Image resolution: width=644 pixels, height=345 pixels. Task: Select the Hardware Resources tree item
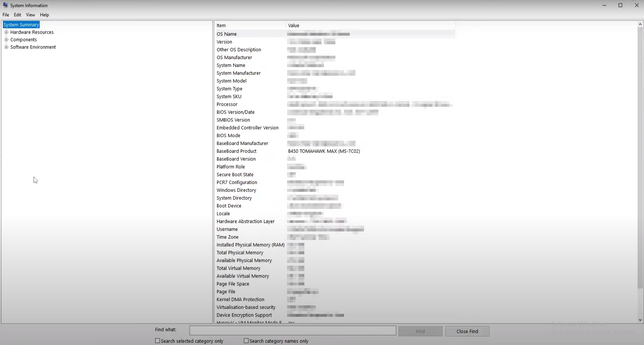coord(32,32)
